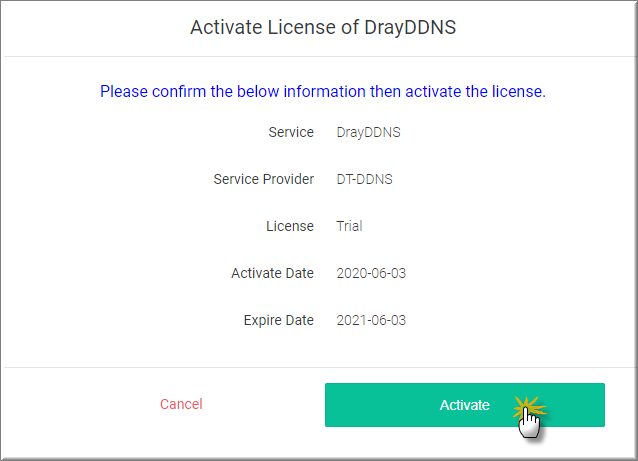The image size is (638, 461).
Task: Click the word 'Please' in the blue instruction
Action: pyautogui.click(x=123, y=91)
